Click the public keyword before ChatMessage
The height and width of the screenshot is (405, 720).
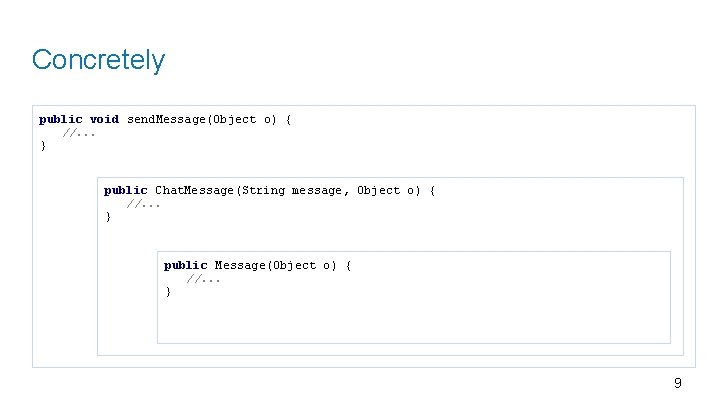click(125, 191)
